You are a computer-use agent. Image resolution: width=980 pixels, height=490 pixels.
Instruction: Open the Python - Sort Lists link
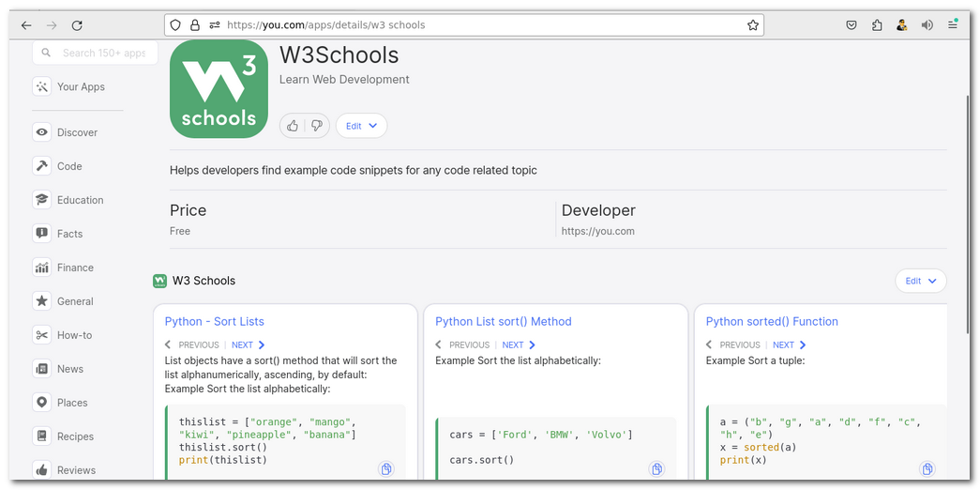click(x=215, y=322)
